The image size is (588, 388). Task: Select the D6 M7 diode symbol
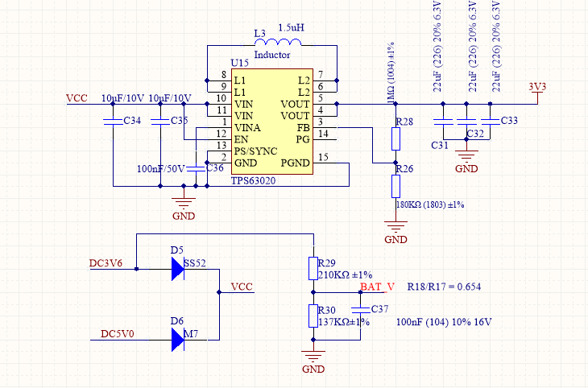(178, 340)
